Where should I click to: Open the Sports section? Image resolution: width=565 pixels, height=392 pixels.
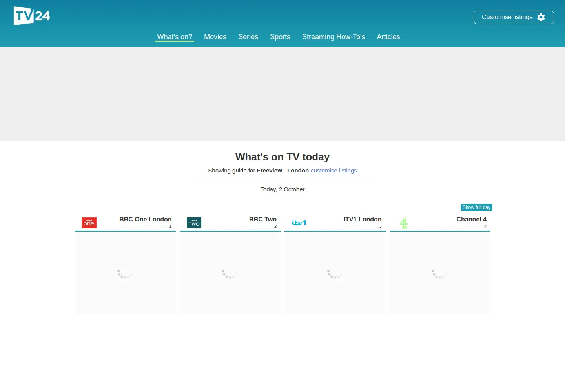point(280,37)
